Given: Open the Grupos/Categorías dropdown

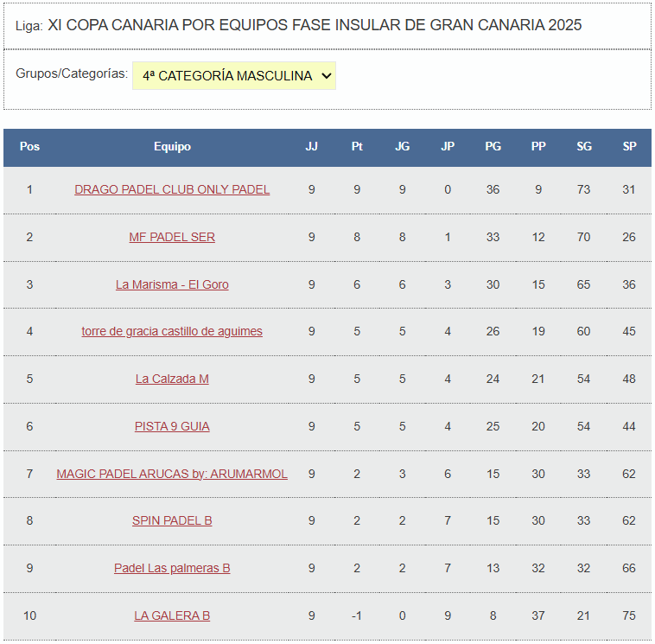Looking at the screenshot, I should coord(233,76).
